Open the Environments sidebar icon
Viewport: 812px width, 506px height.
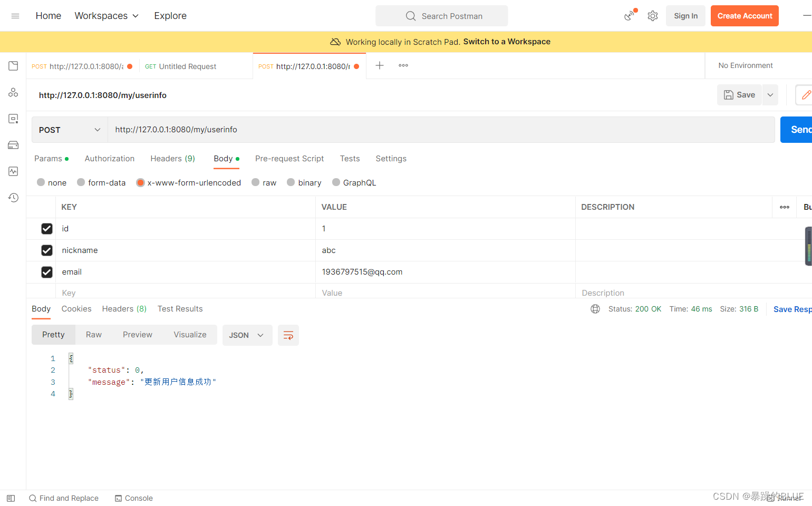tap(13, 119)
